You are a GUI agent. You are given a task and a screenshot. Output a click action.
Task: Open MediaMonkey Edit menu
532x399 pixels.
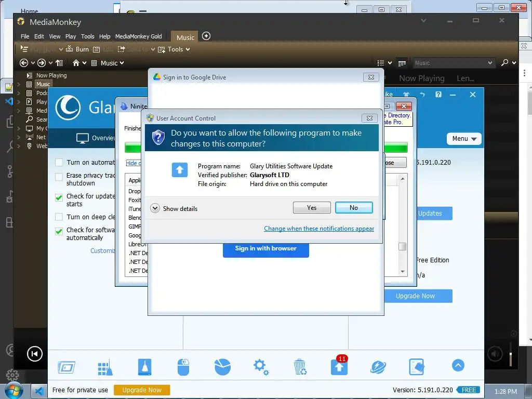tap(39, 36)
